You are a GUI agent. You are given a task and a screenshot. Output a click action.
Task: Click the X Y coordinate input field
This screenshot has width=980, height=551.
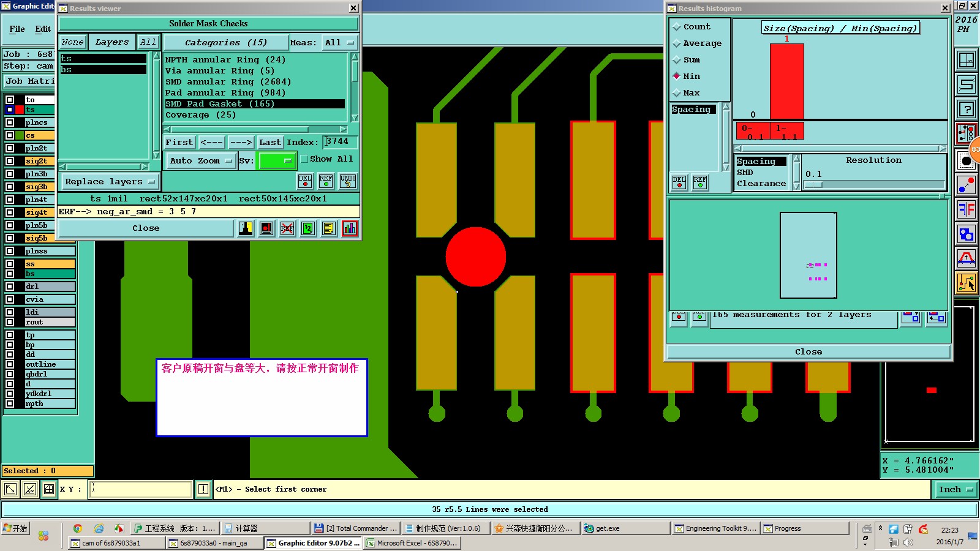[141, 489]
